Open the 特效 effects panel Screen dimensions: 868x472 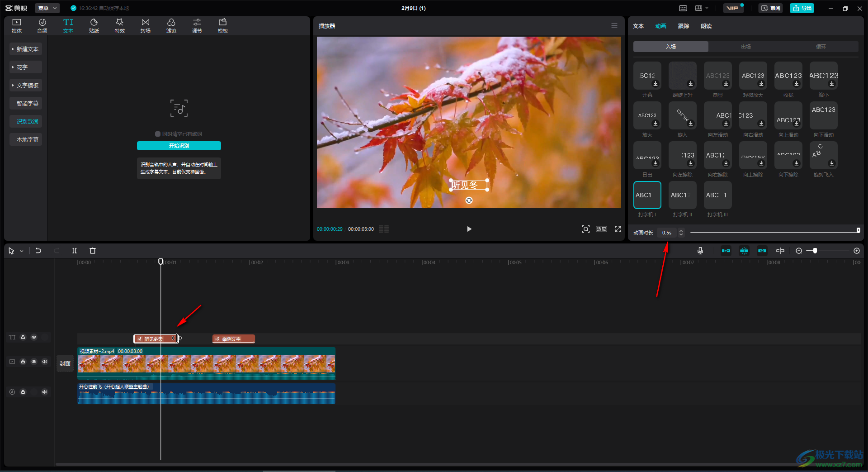[120, 26]
